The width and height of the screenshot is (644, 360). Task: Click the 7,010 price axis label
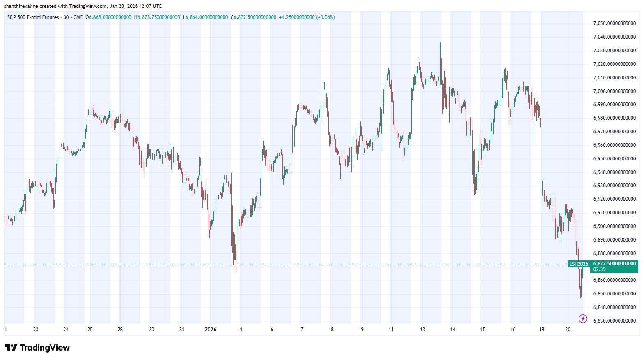[x=614, y=78]
